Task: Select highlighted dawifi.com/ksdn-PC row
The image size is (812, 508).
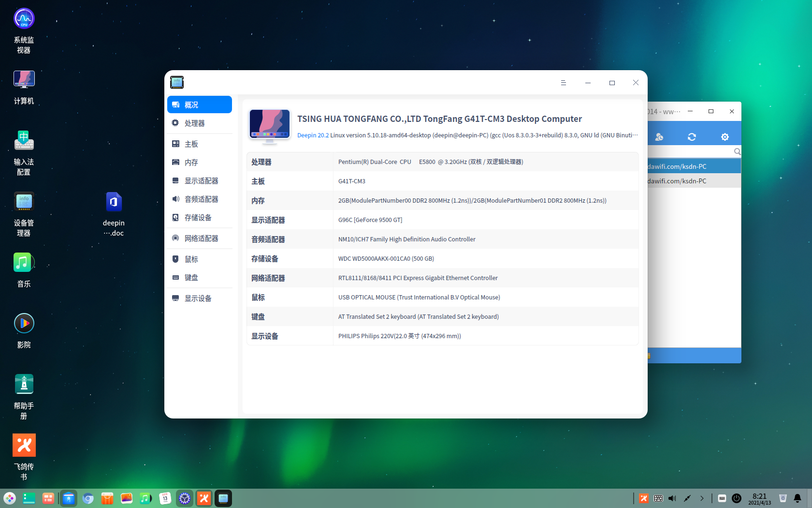Action: click(x=694, y=166)
